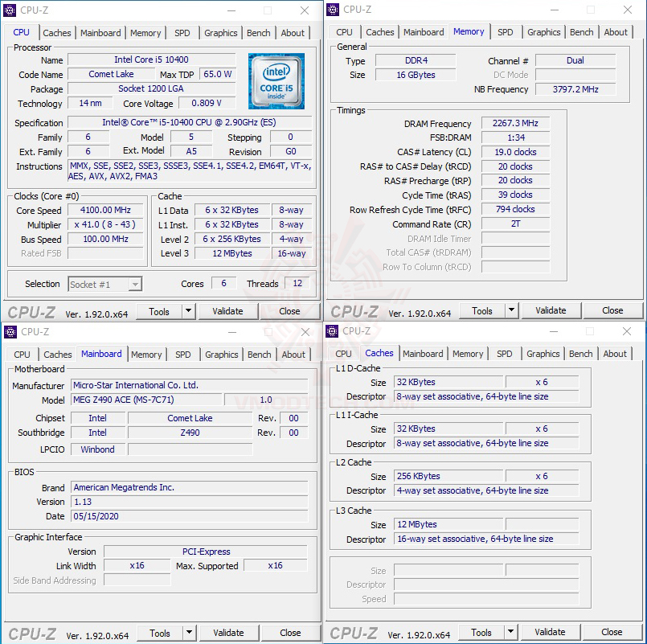Click Validate button in the Memory tab window
The height and width of the screenshot is (644, 647).
click(551, 310)
